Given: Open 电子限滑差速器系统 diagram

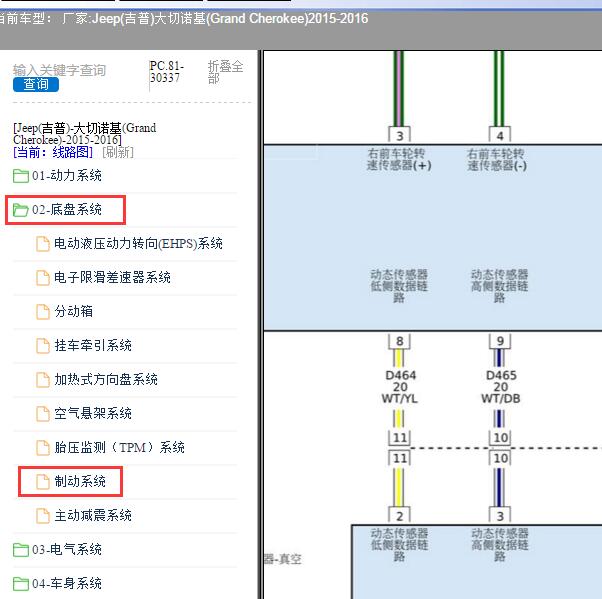Looking at the screenshot, I should coord(112,277).
